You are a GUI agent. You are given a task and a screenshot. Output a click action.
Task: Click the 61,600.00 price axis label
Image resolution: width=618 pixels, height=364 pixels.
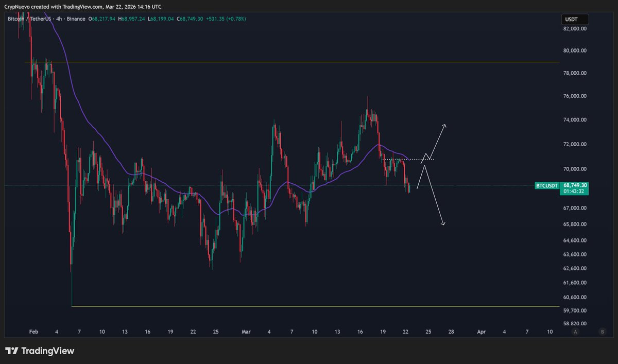coord(575,283)
